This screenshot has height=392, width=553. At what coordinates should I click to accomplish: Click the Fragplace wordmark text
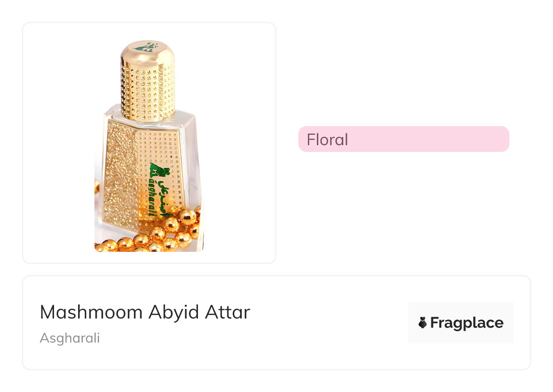467,323
